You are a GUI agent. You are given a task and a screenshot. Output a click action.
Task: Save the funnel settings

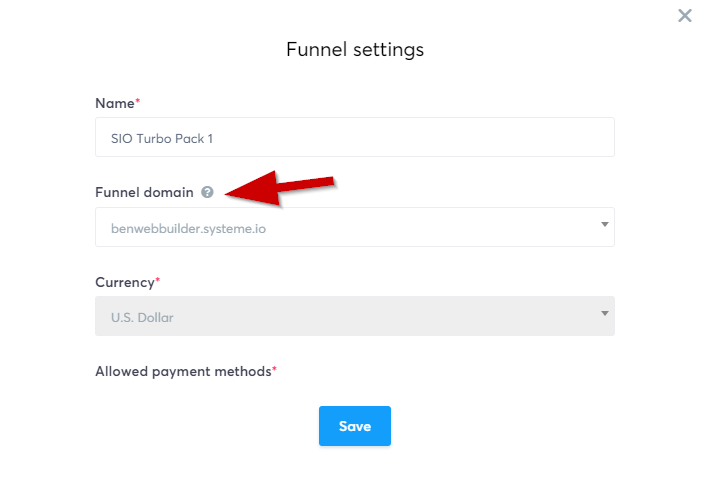coord(355,426)
